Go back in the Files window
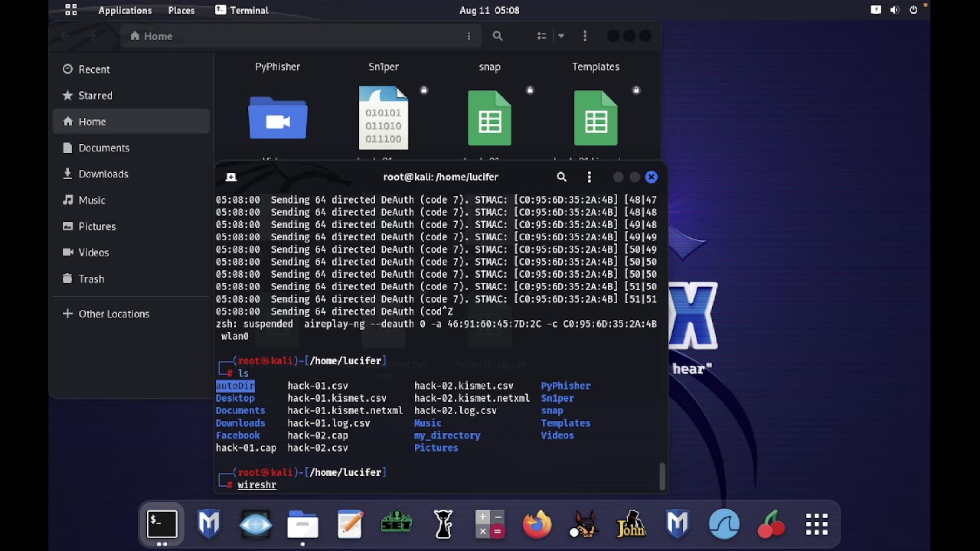This screenshot has width=980, height=551. tap(65, 36)
